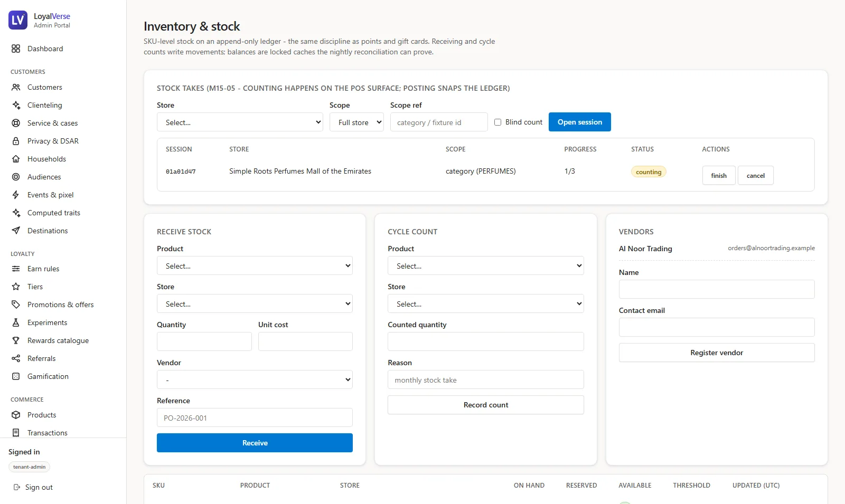Click the Privacy & DSAR lock icon

[x=16, y=141]
